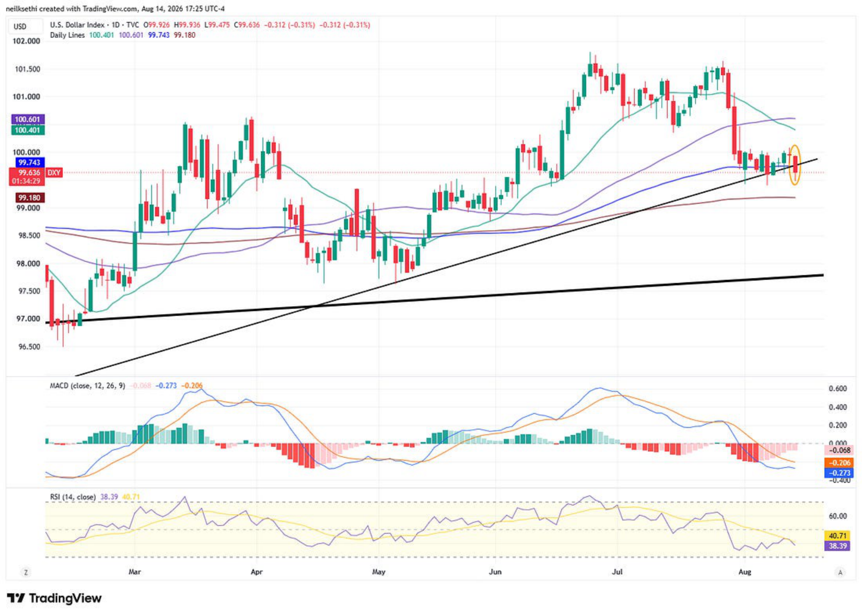Click the Mar label on time axis

click(135, 572)
